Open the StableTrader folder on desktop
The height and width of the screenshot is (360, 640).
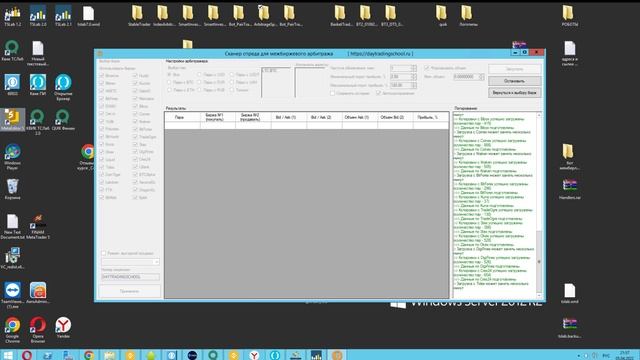[x=139, y=16]
